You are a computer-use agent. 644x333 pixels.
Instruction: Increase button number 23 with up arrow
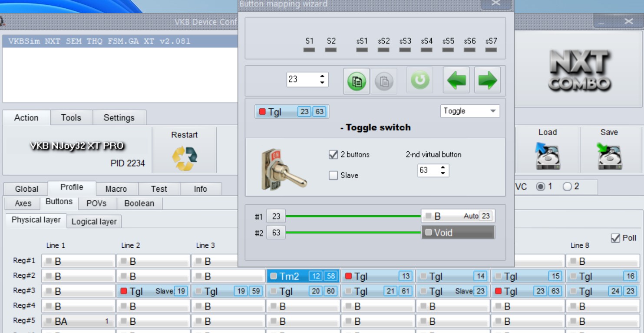pyautogui.click(x=322, y=76)
